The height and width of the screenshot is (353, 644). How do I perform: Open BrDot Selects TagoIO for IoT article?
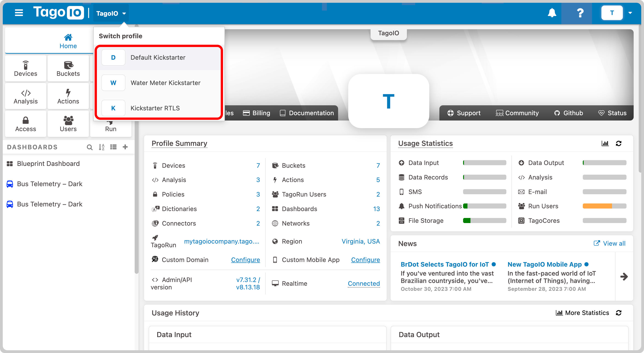[x=445, y=264]
